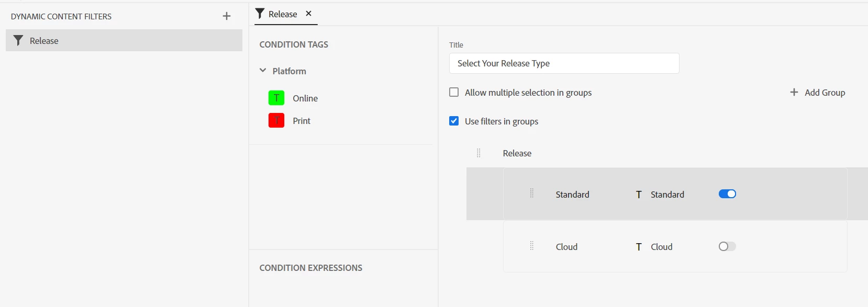Click the Title input field
This screenshot has height=307, width=868.
pyautogui.click(x=564, y=63)
